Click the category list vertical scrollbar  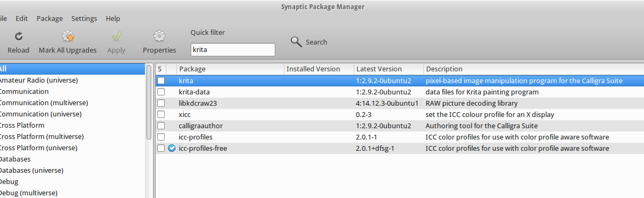pyautogui.click(x=149, y=102)
